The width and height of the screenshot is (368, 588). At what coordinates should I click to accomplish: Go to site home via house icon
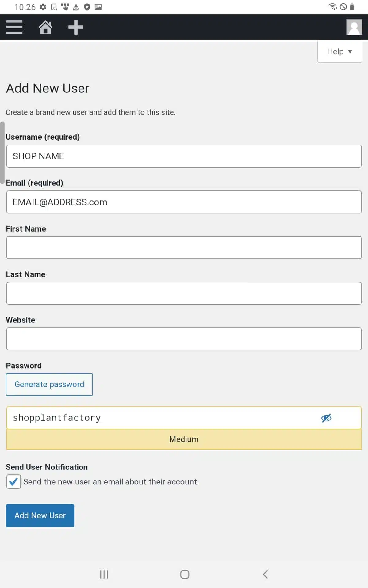45,27
